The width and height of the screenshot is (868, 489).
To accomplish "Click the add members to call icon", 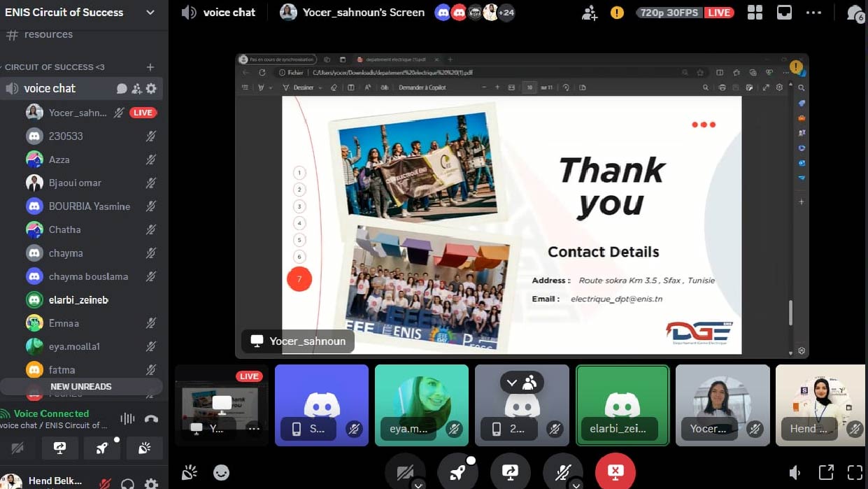I will pyautogui.click(x=590, y=13).
